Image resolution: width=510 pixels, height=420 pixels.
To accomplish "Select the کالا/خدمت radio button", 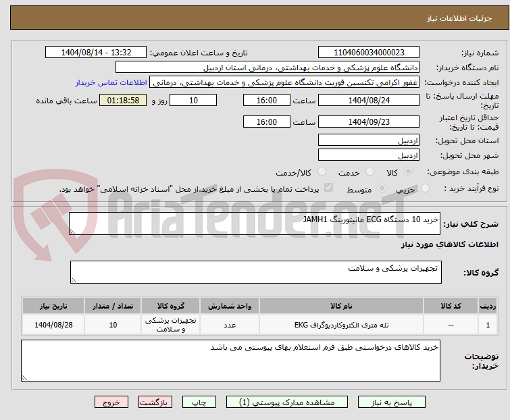I will pyautogui.click(x=322, y=172).
